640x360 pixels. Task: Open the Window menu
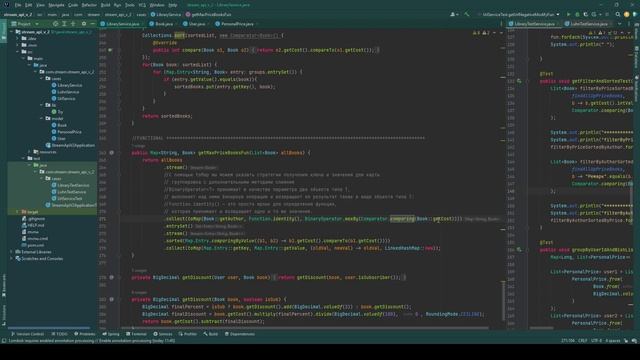[157, 5]
